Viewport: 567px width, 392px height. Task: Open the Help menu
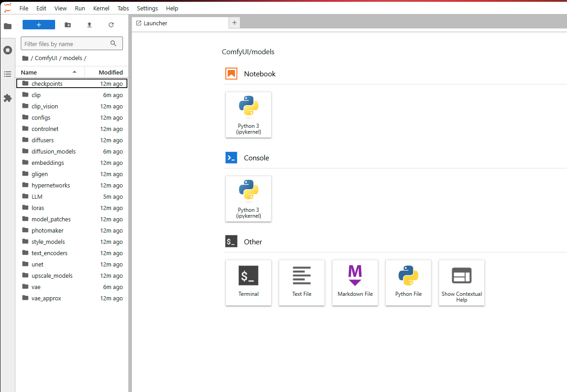click(x=172, y=8)
